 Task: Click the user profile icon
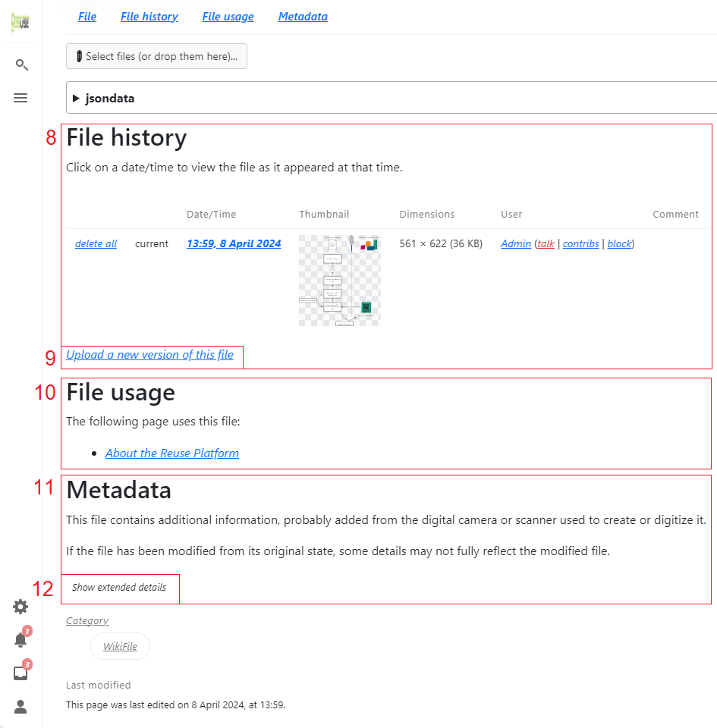20,707
